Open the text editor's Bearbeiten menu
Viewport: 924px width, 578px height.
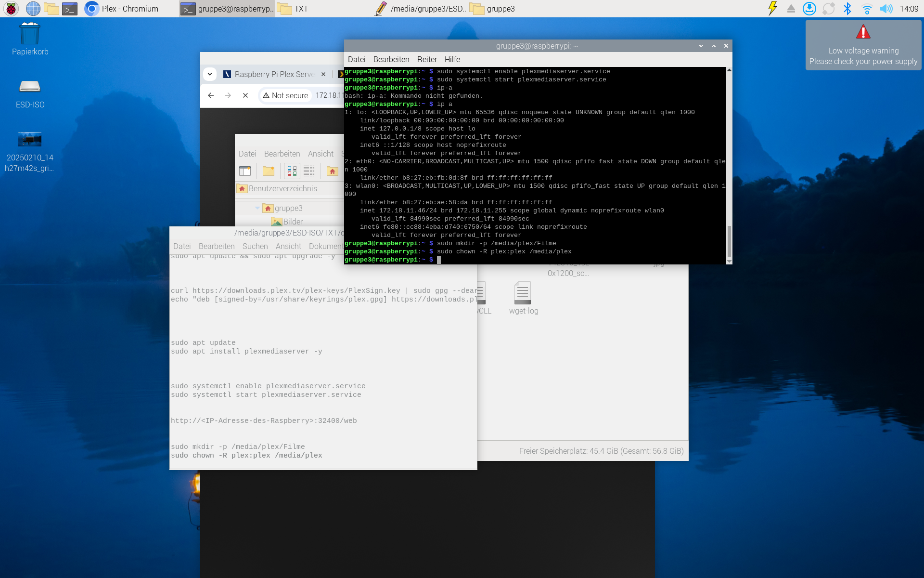tap(217, 246)
